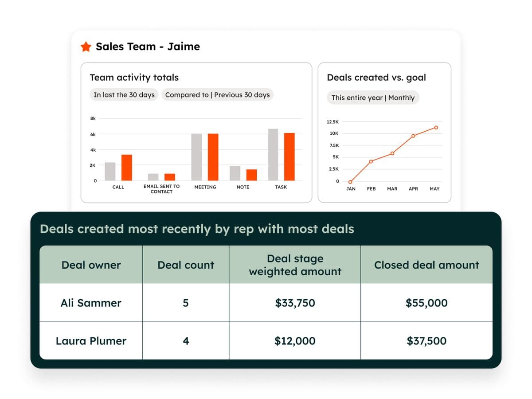
Task: Click Ali Sammer's deal count '5'
Action: coord(186,303)
